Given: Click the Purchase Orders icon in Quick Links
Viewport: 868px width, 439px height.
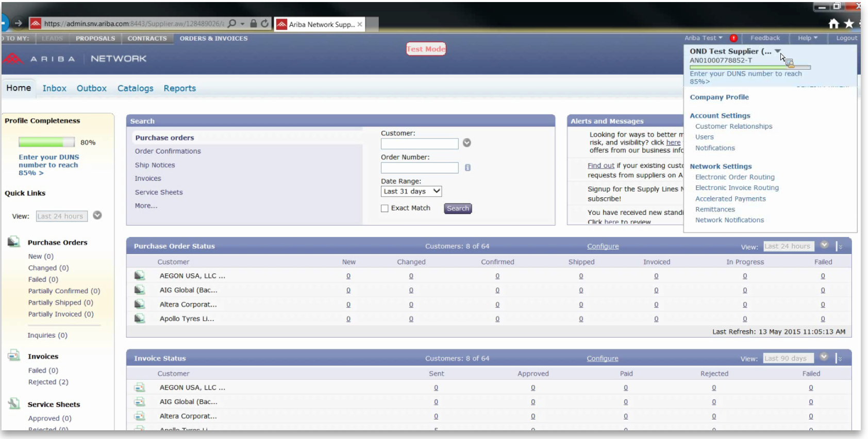Looking at the screenshot, I should coord(14,242).
